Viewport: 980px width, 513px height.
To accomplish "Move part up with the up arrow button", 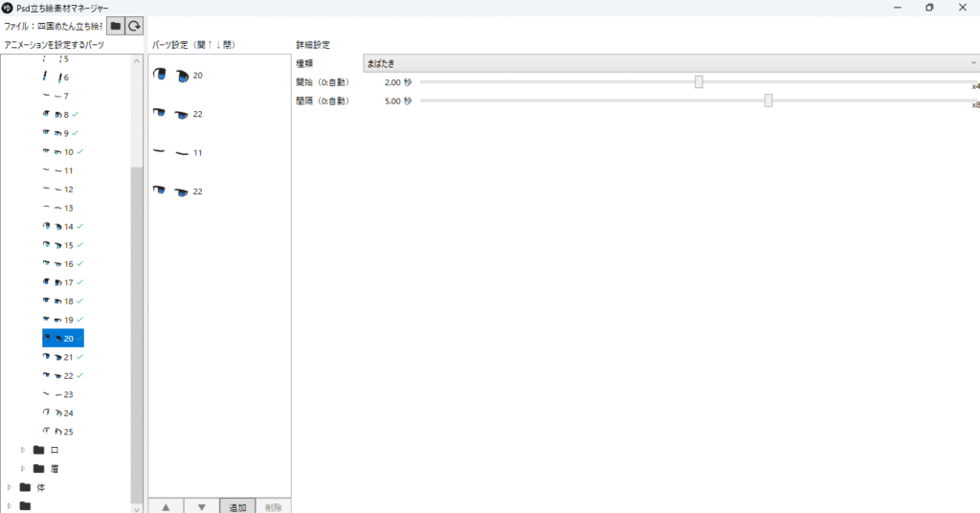I will tap(166, 506).
